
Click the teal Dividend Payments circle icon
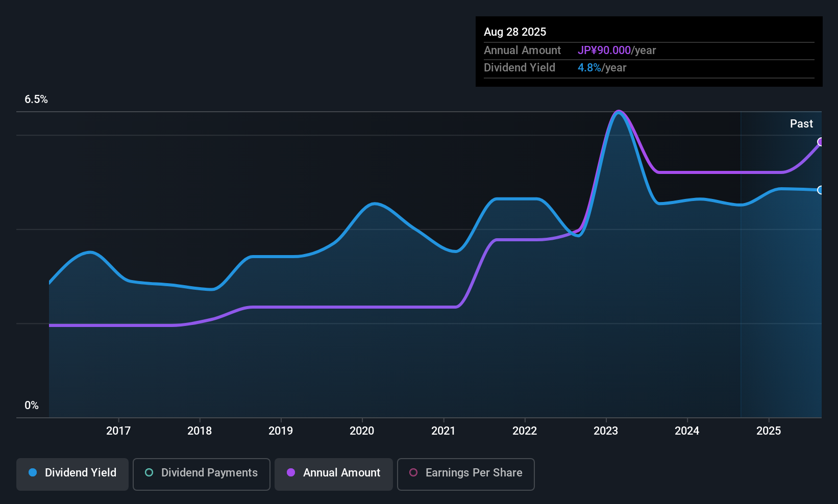click(x=149, y=473)
